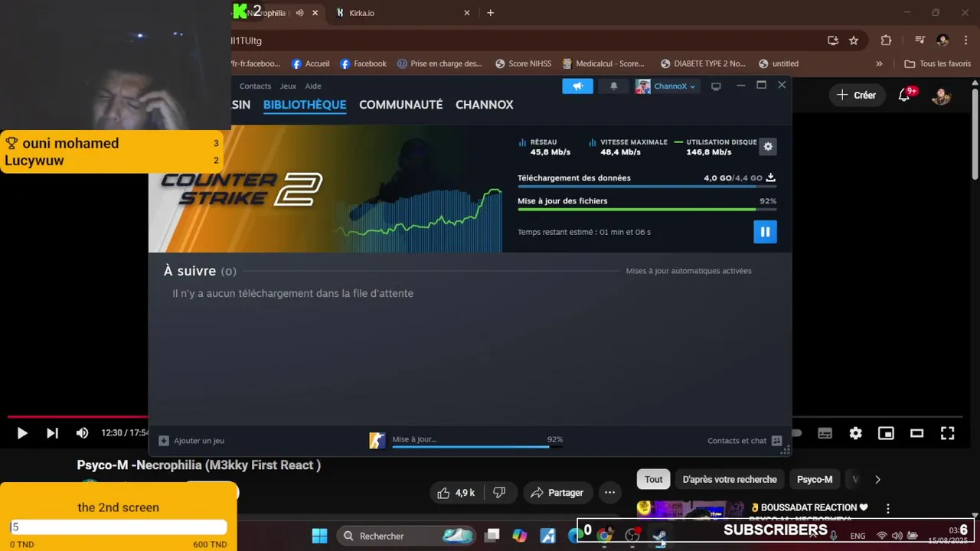Image resolution: width=980 pixels, height=551 pixels.
Task: Open Chrome media controls icon
Action: pos(920,41)
